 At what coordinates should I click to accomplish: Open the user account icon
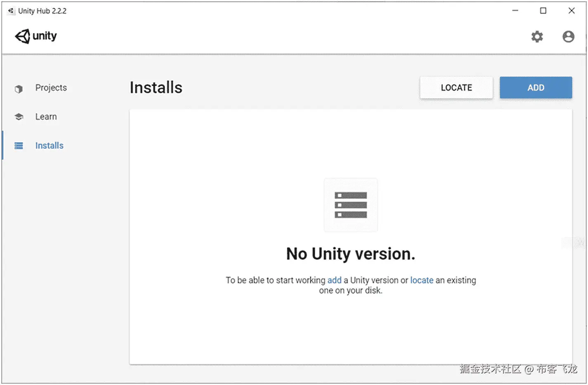click(568, 37)
